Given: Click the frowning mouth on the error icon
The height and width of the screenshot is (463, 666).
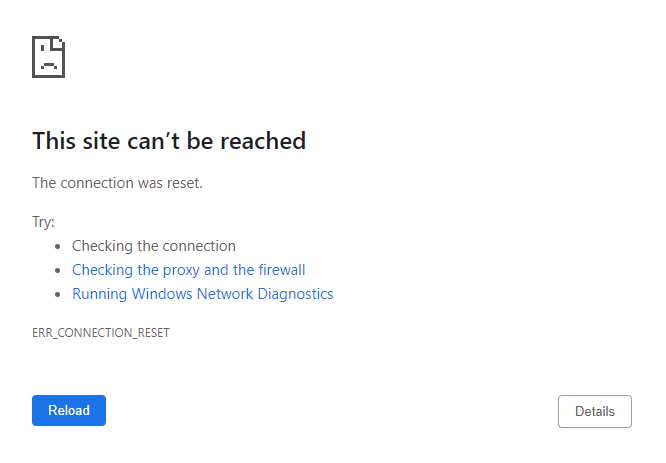Looking at the screenshot, I should [x=49, y=65].
